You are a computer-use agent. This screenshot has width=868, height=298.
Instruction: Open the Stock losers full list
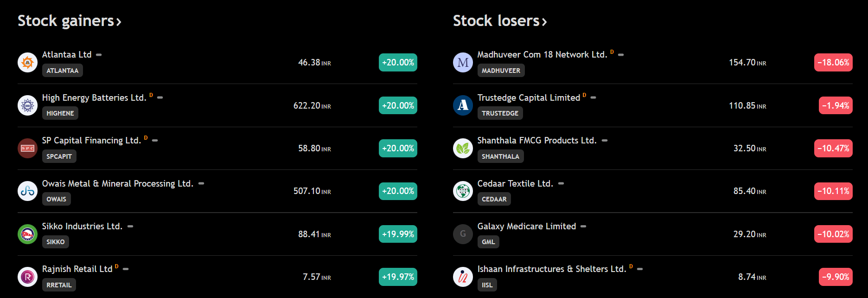[500, 21]
